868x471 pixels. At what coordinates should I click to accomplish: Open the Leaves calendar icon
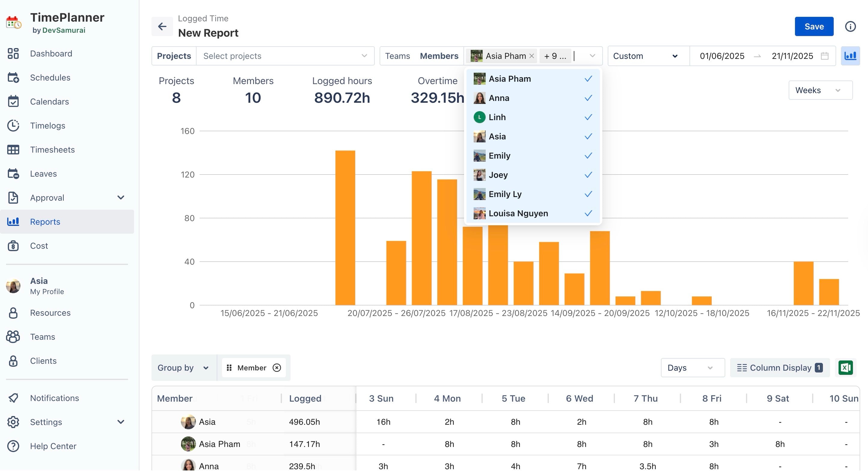click(x=13, y=173)
